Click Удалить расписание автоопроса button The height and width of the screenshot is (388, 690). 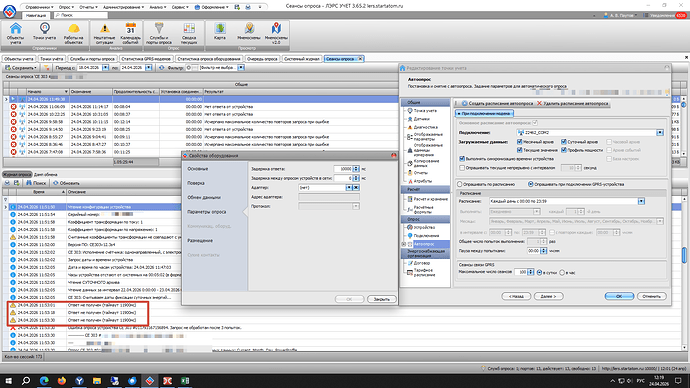click(x=572, y=103)
